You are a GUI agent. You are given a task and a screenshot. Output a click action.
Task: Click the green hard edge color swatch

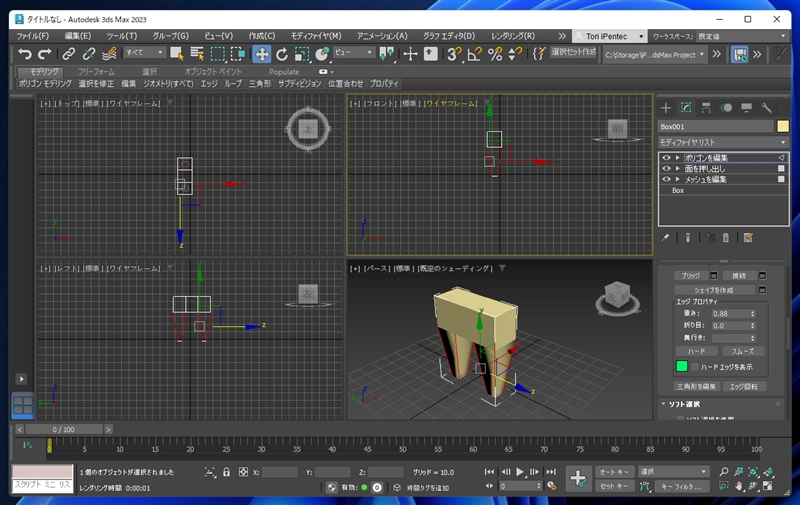[x=682, y=366]
